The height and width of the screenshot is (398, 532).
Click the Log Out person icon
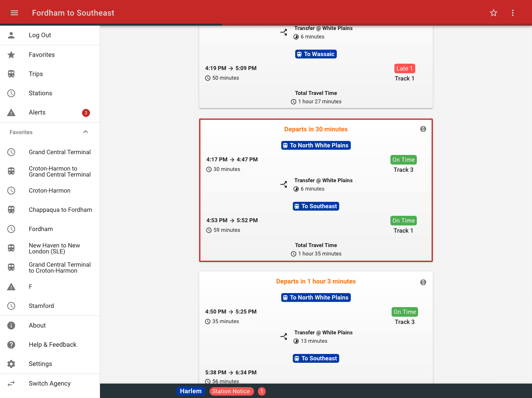[11, 35]
